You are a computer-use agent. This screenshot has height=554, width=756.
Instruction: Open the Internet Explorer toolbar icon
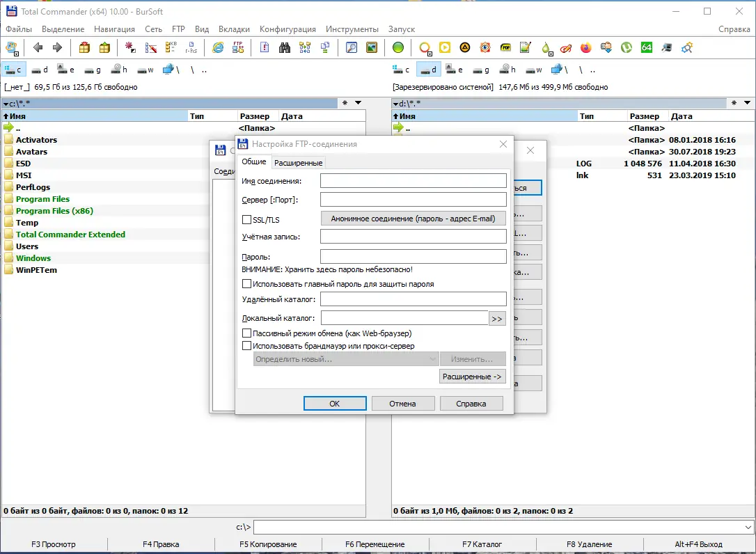tap(219, 47)
